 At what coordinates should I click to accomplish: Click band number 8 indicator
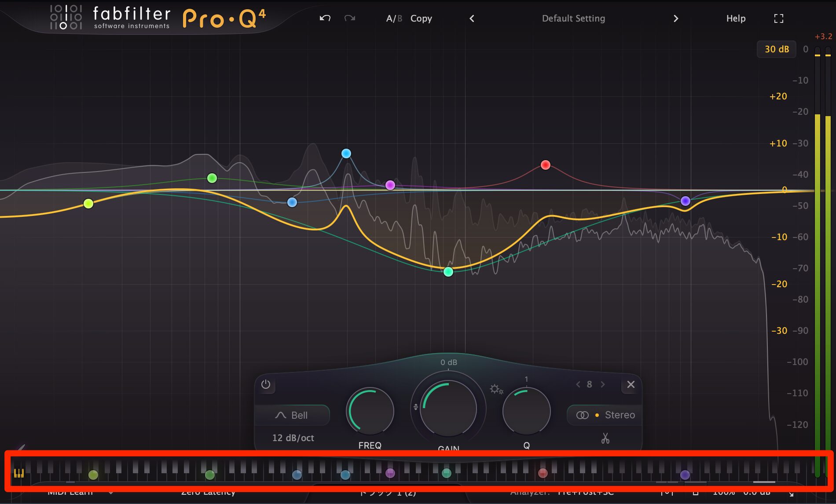pos(590,384)
